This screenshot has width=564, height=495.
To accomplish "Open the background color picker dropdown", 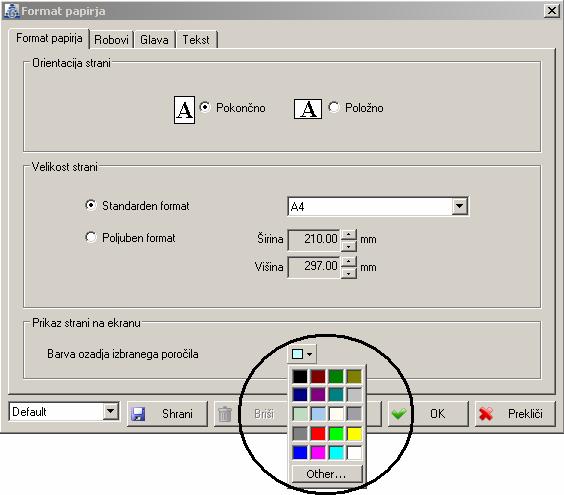I will coord(302,354).
